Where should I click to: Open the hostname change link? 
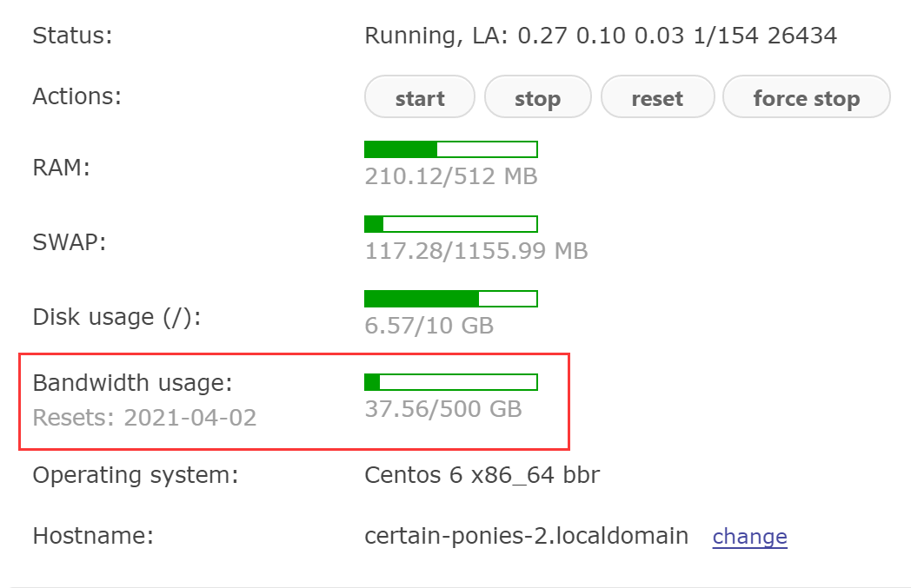(749, 537)
